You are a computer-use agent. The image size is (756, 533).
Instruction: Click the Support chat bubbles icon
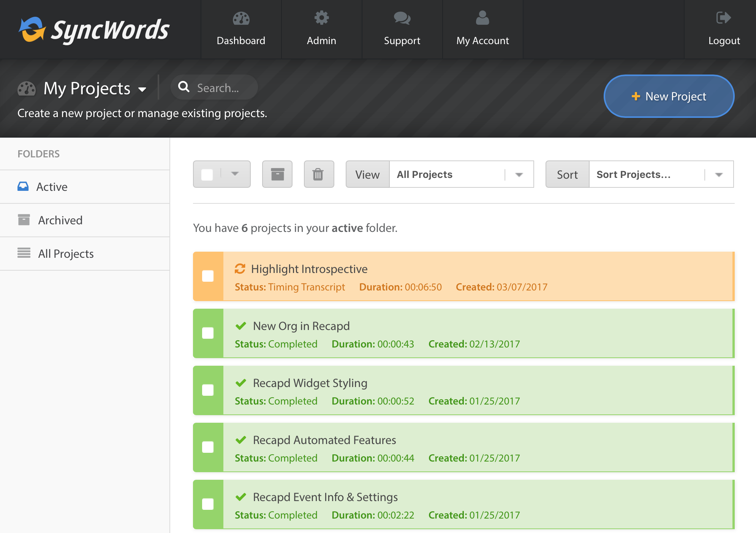pos(402,18)
